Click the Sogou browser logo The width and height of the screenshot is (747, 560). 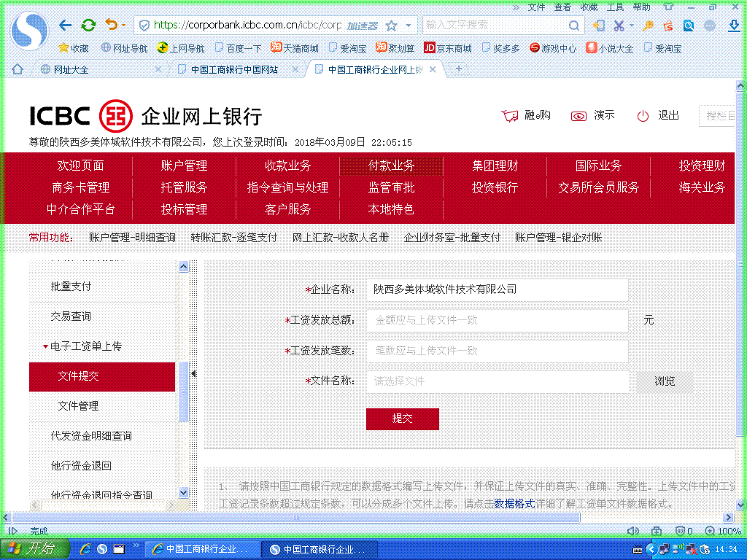(29, 31)
